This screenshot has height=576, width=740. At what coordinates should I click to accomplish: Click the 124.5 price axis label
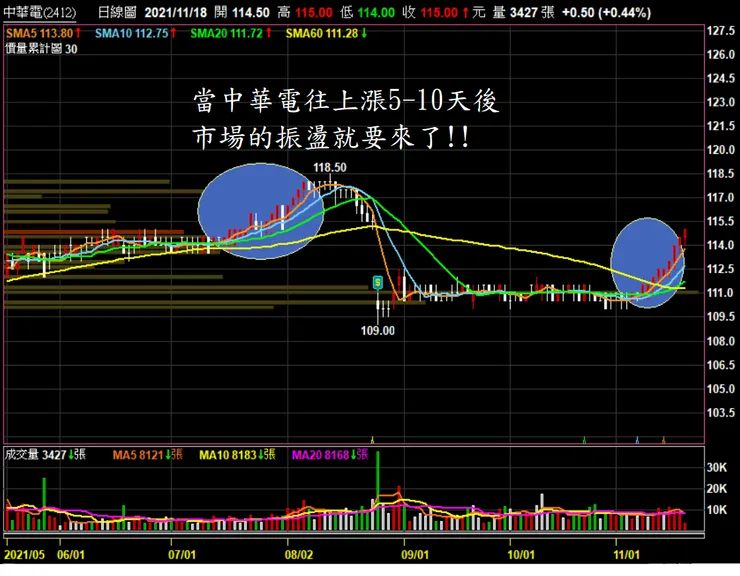[x=721, y=78]
